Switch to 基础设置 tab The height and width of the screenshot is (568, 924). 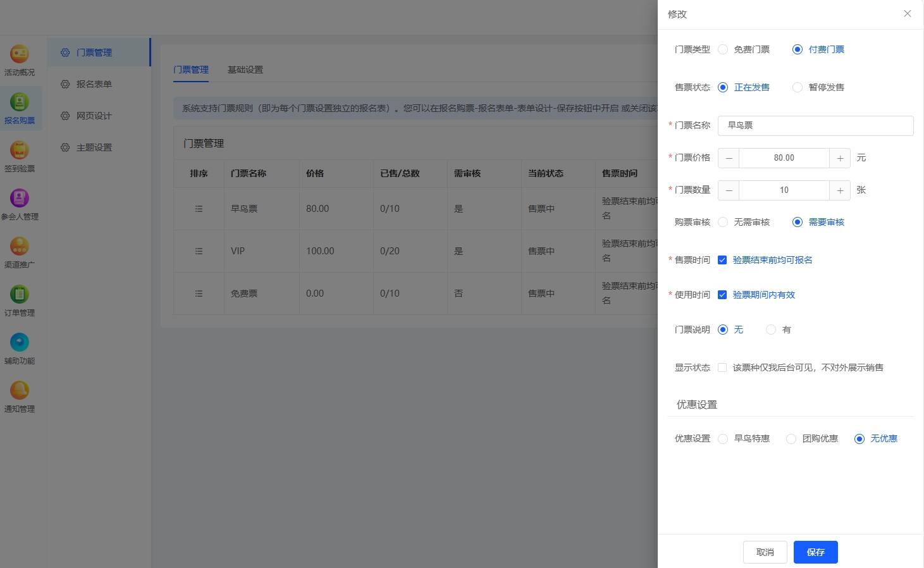click(x=245, y=70)
